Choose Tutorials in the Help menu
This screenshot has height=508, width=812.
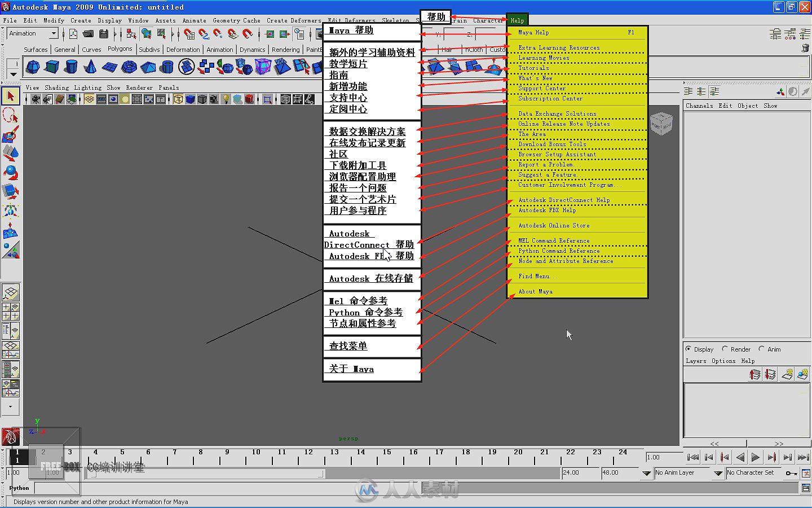(533, 68)
